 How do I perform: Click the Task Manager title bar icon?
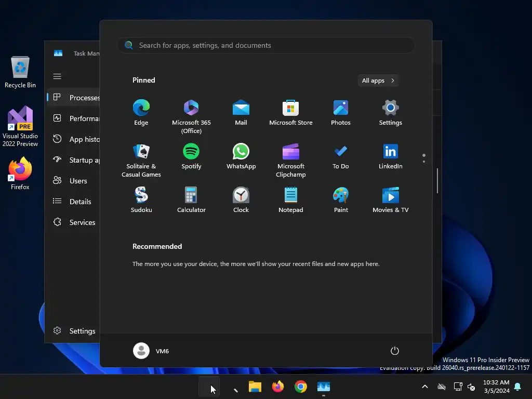tap(58, 54)
